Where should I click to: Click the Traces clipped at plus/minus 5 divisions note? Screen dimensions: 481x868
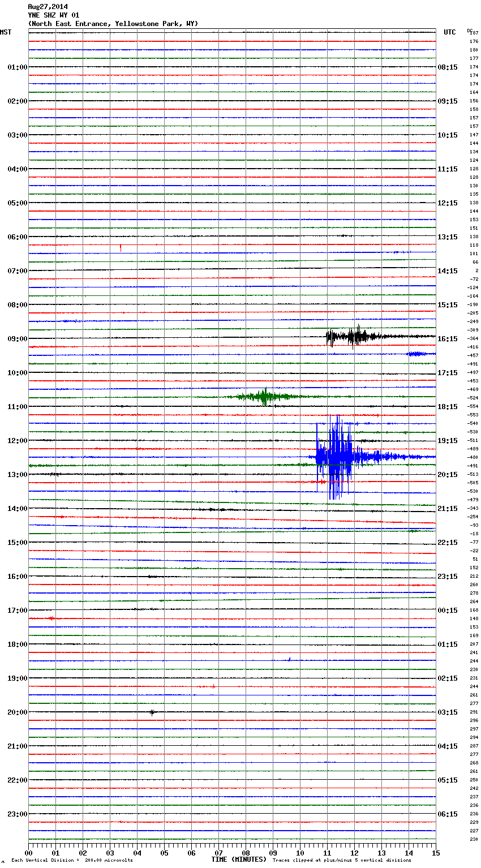[342, 861]
